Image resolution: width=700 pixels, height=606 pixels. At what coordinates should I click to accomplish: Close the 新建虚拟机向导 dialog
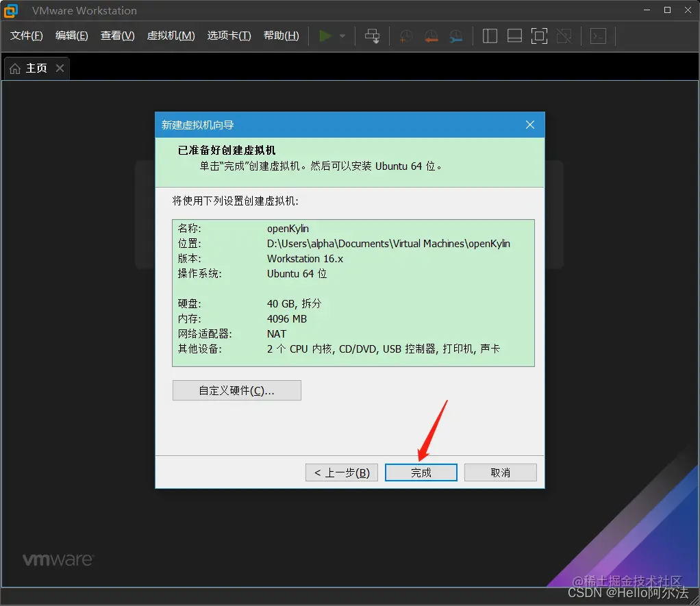pos(529,125)
